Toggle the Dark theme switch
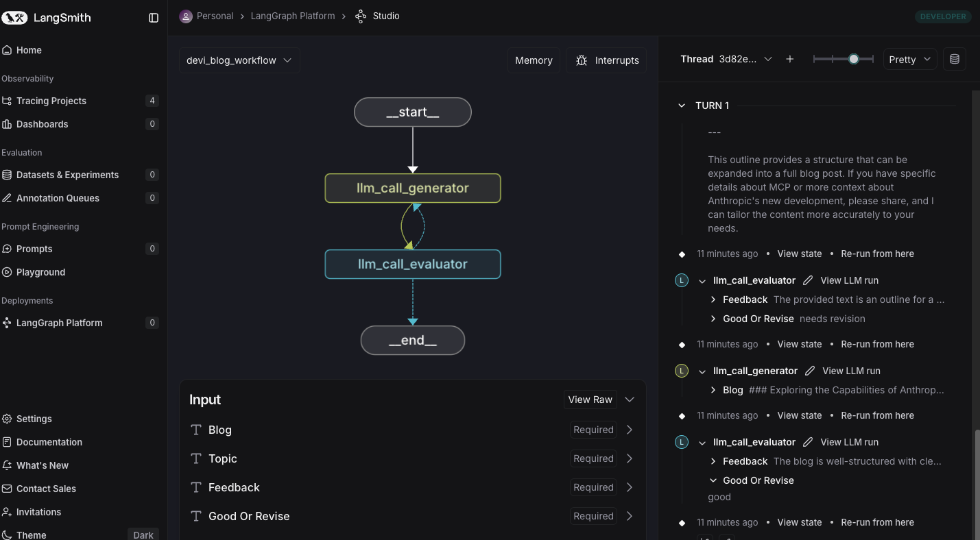Image resolution: width=980 pixels, height=540 pixels. 143,535
